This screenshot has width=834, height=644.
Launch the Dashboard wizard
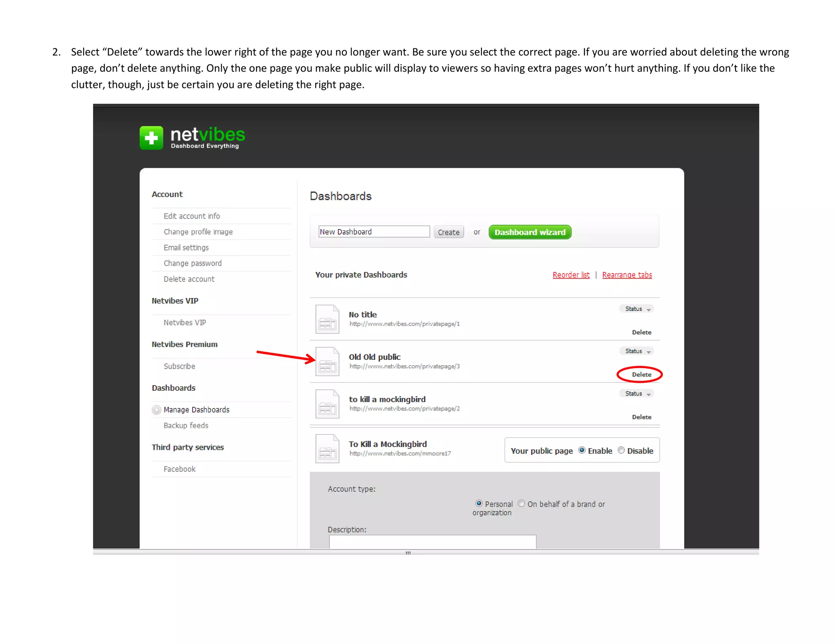530,232
